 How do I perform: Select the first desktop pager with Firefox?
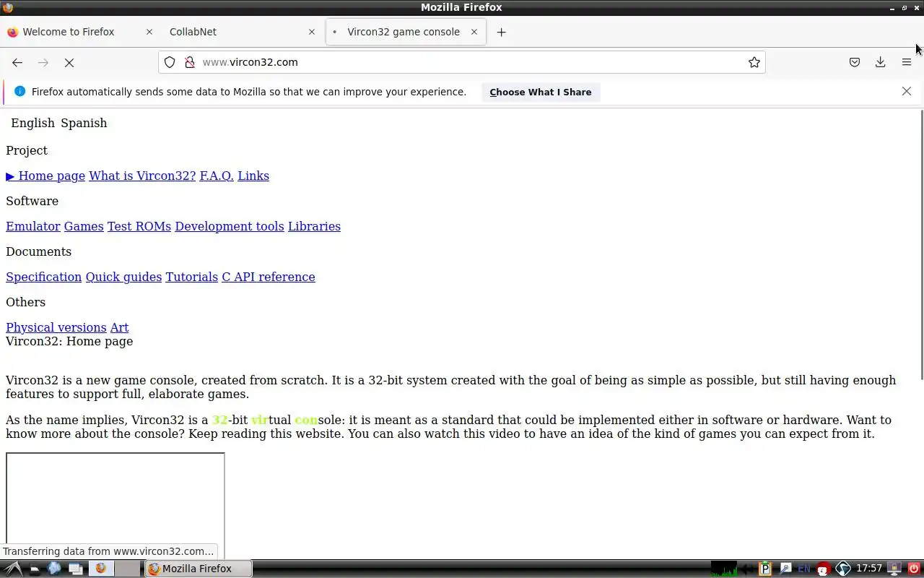(x=101, y=569)
